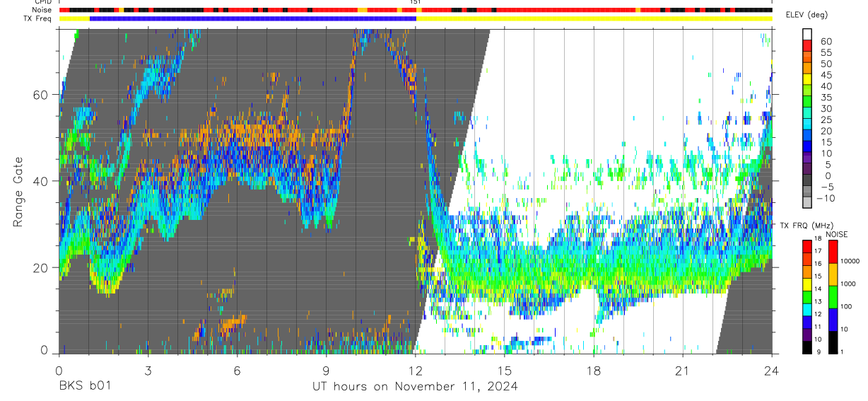This screenshot has height=401, width=868.
Task: Click the '151' CPID value
Action: tap(416, 3)
